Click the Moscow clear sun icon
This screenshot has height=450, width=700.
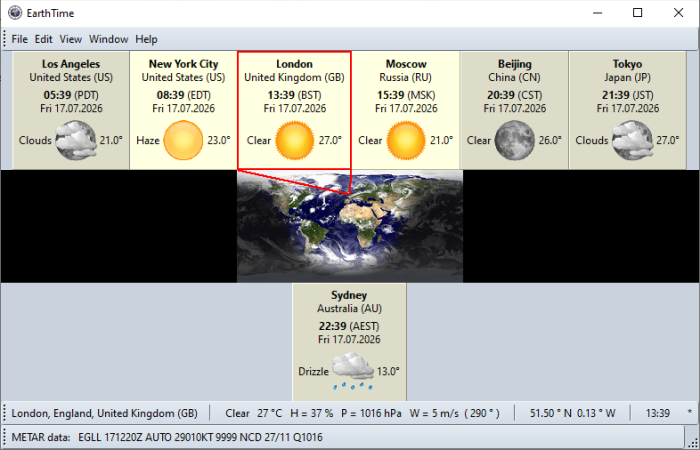click(x=406, y=140)
